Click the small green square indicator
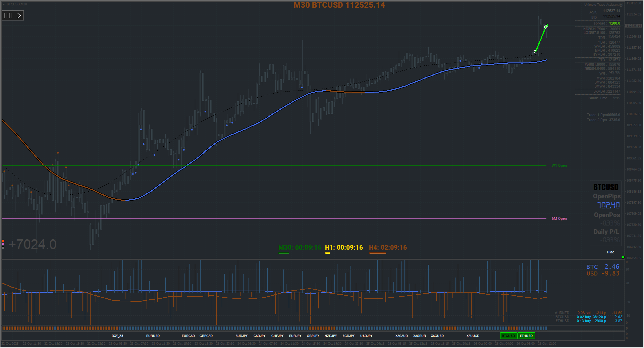The height and width of the screenshot is (348, 644). pos(623,257)
